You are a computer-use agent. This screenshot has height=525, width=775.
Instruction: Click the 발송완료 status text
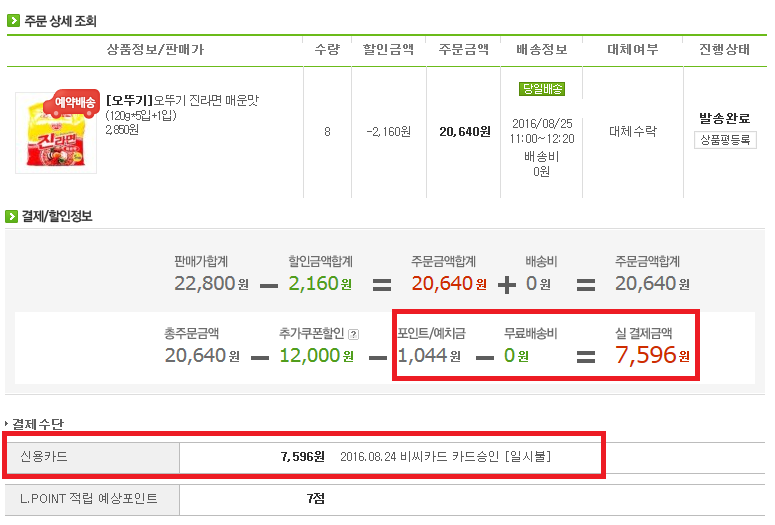point(725,118)
